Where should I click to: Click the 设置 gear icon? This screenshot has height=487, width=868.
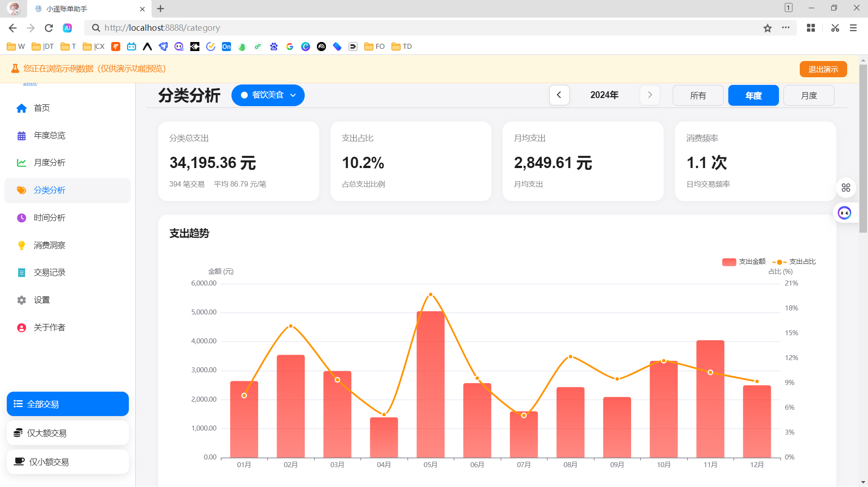21,300
